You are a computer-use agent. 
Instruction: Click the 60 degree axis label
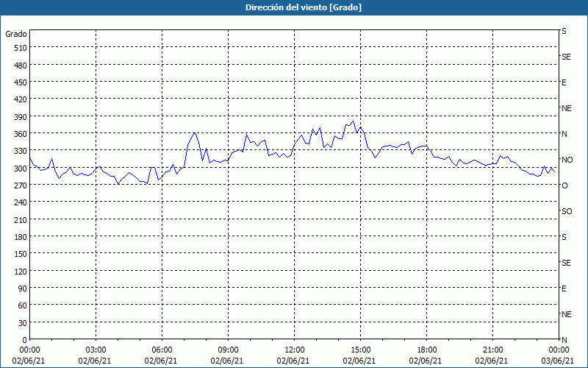click(x=23, y=306)
